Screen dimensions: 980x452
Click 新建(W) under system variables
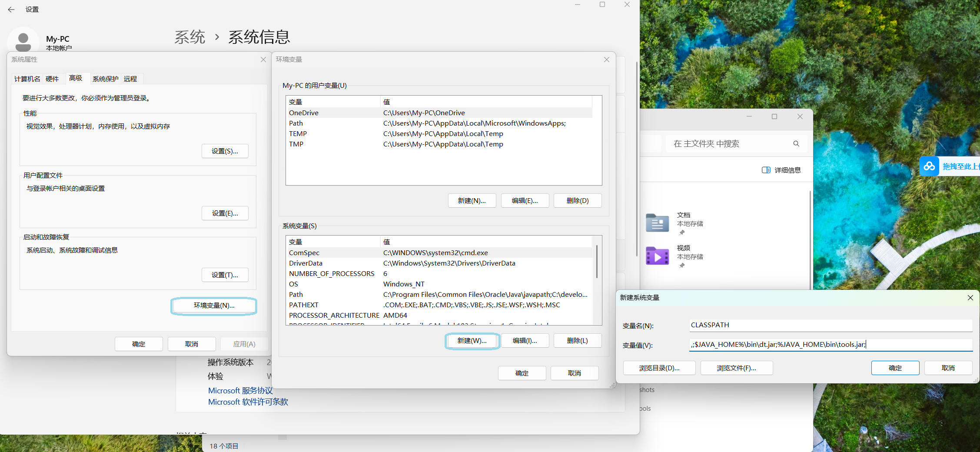[472, 341]
